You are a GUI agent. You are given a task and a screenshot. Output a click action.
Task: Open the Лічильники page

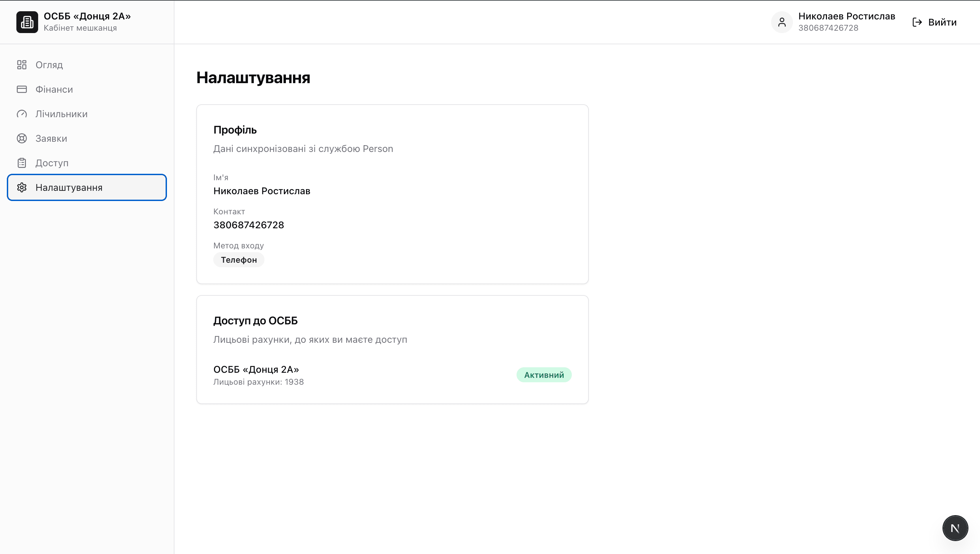click(x=87, y=114)
